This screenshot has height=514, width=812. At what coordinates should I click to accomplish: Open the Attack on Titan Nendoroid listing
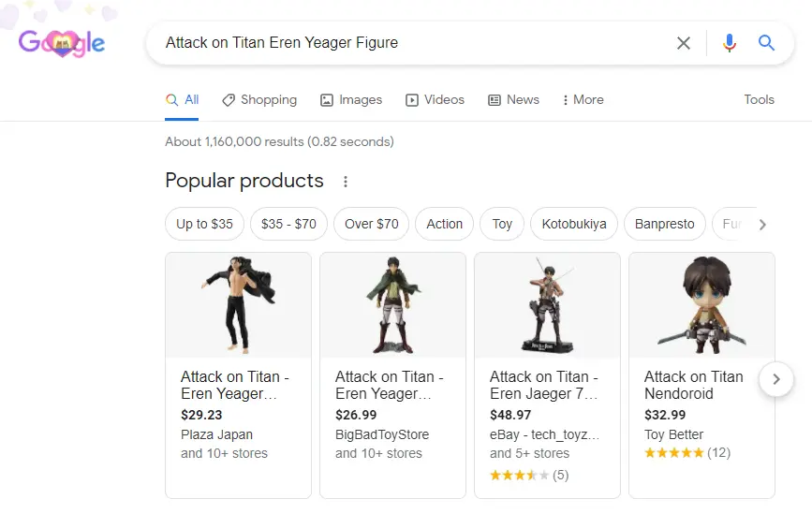(x=694, y=385)
